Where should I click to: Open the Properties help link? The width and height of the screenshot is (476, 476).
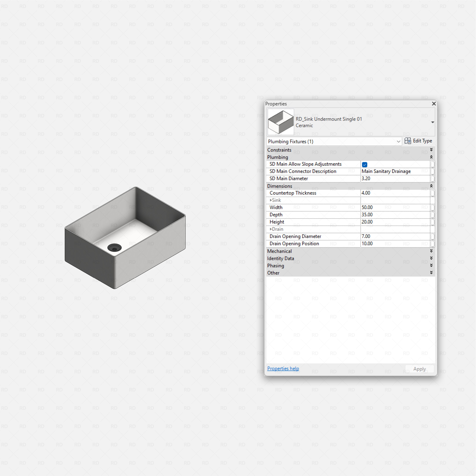pos(283,369)
